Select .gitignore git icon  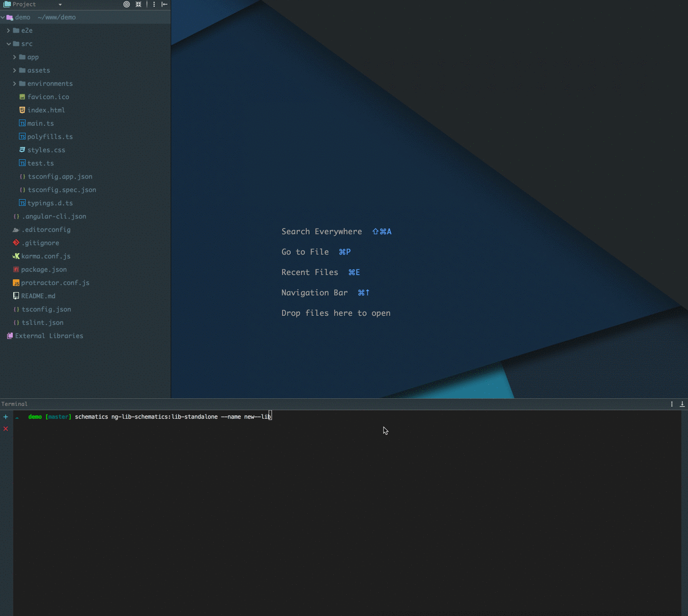pos(16,243)
